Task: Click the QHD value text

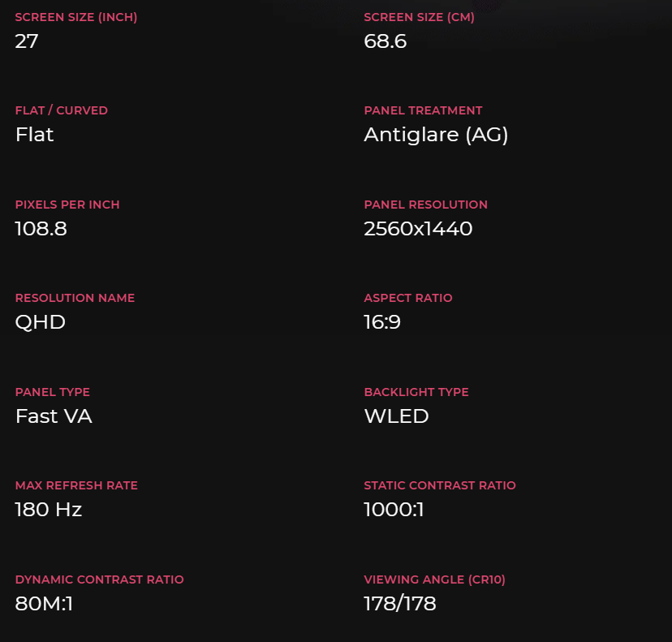Action: click(x=40, y=322)
